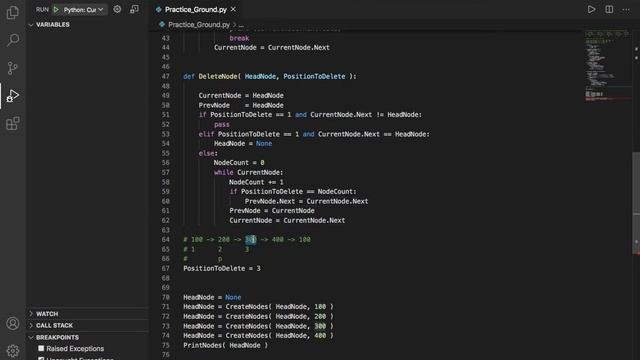The width and height of the screenshot is (640, 360).
Task: Close the Practice_Ground.py tab
Action: 233,9
